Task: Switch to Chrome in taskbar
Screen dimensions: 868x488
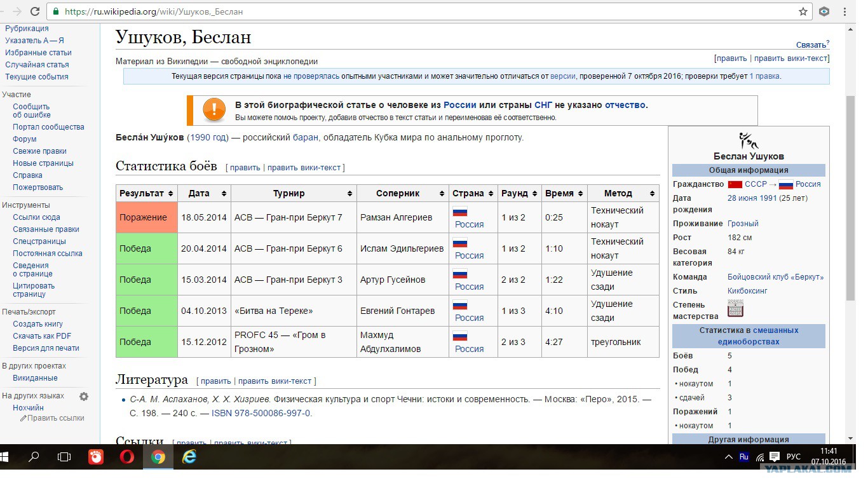Action: (158, 456)
